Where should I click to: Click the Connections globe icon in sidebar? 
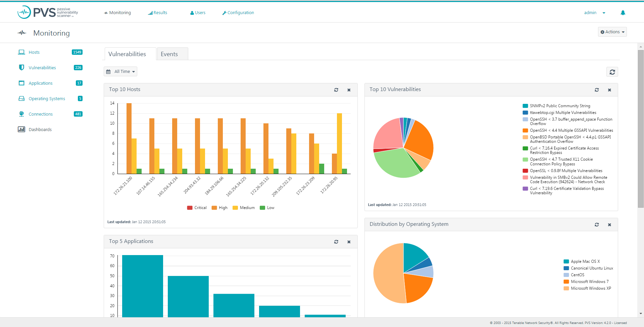point(21,114)
